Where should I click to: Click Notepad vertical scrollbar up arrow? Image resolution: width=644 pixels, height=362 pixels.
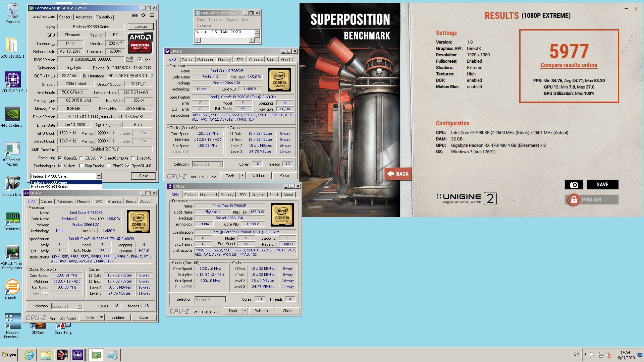(x=257, y=32)
